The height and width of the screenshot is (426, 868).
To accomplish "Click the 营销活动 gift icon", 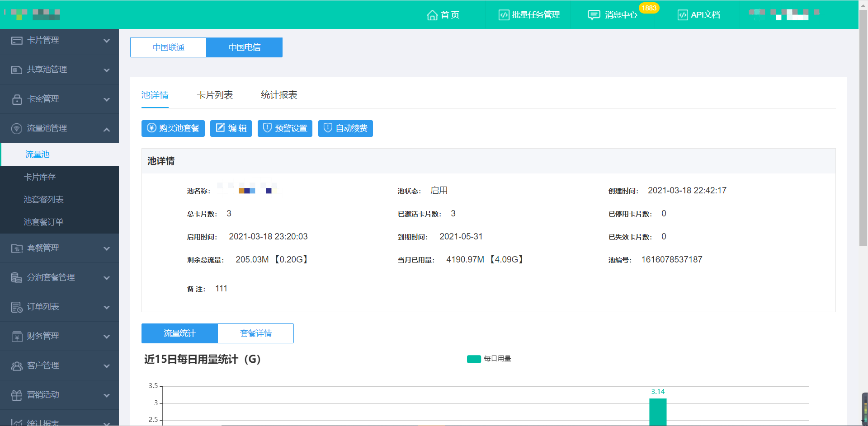I will coord(17,395).
